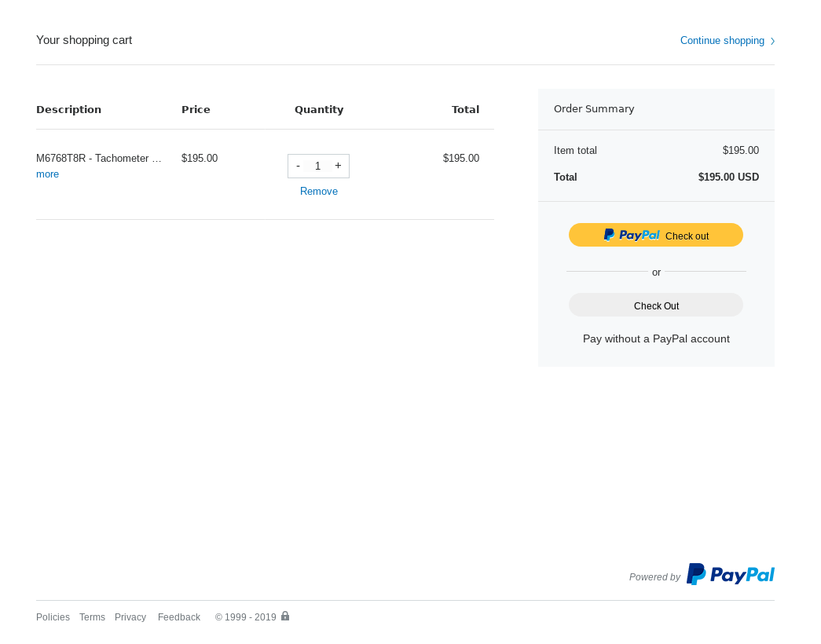The width and height of the screenshot is (821, 644).
Task: Click the $195.00 USD total amount
Action: point(728,177)
